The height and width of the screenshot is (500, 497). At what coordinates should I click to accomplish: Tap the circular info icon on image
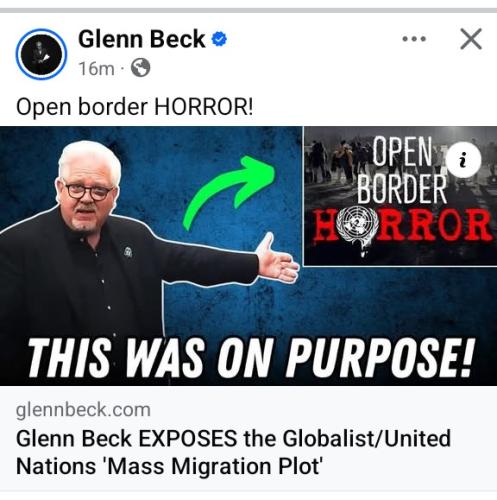(463, 159)
